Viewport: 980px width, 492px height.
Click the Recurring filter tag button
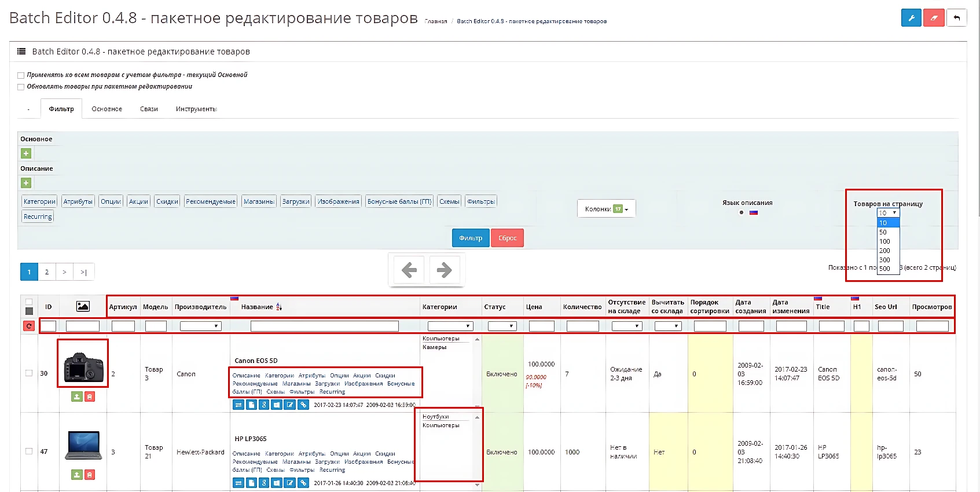pos(38,216)
